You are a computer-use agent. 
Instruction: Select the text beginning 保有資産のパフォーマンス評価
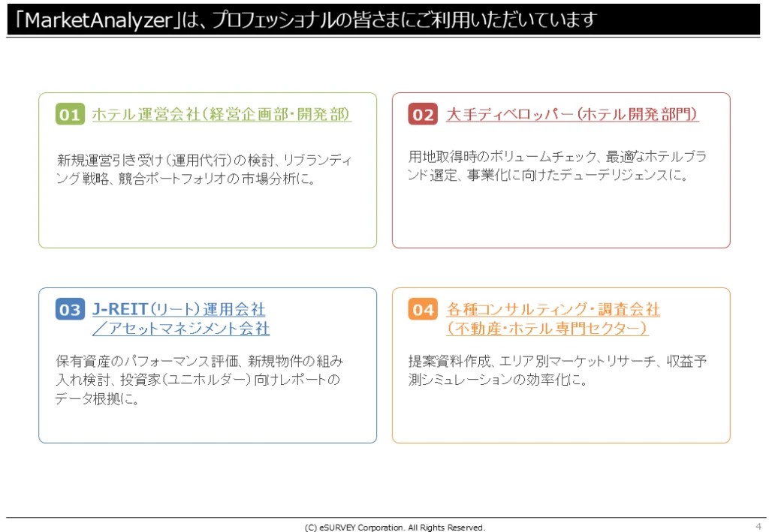click(200, 361)
